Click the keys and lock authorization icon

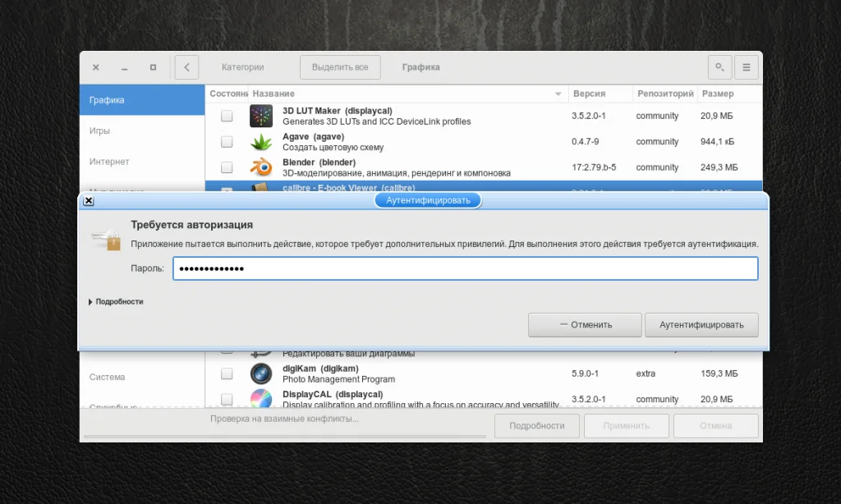point(106,240)
